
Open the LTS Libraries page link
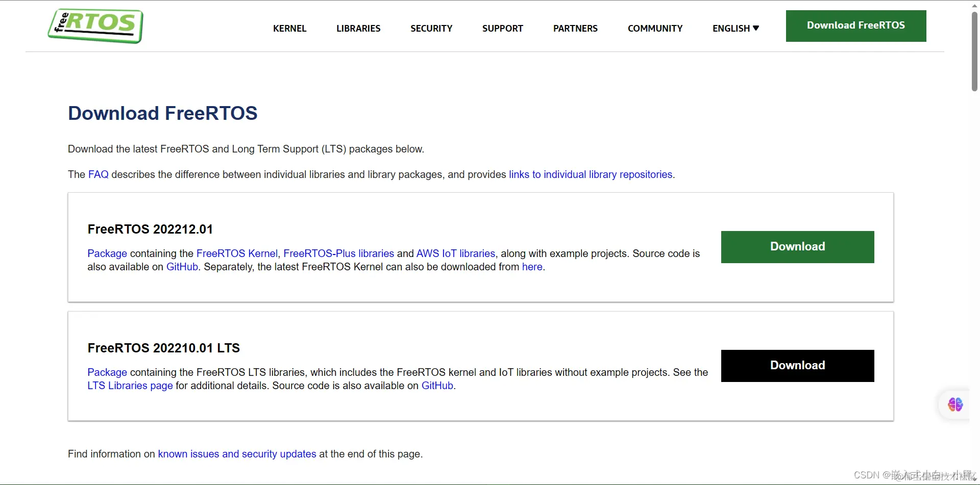coord(130,386)
